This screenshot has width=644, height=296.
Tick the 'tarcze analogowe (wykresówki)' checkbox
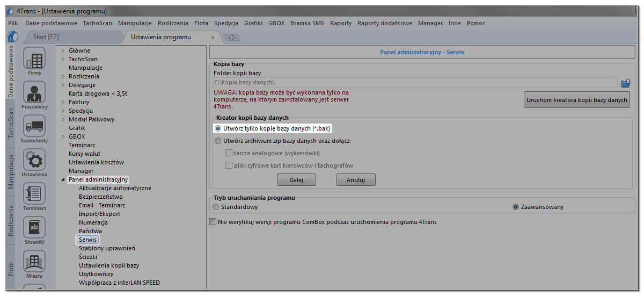[x=229, y=153]
